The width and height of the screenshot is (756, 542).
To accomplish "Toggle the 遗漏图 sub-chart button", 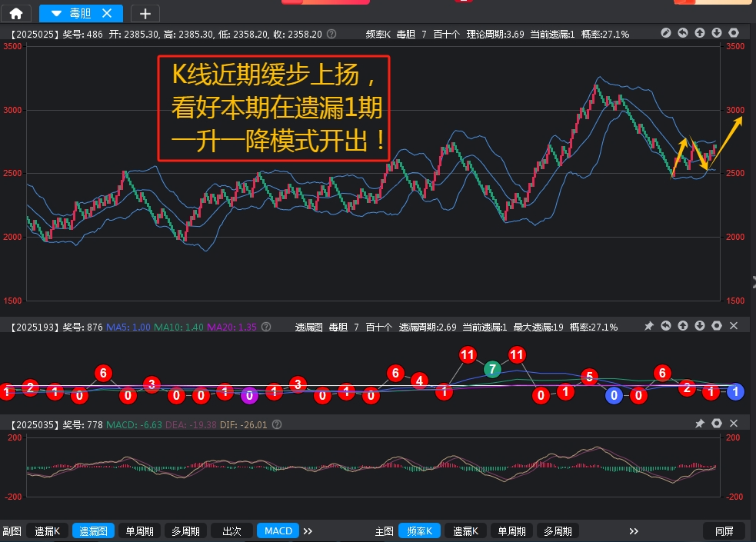I will 94,531.
